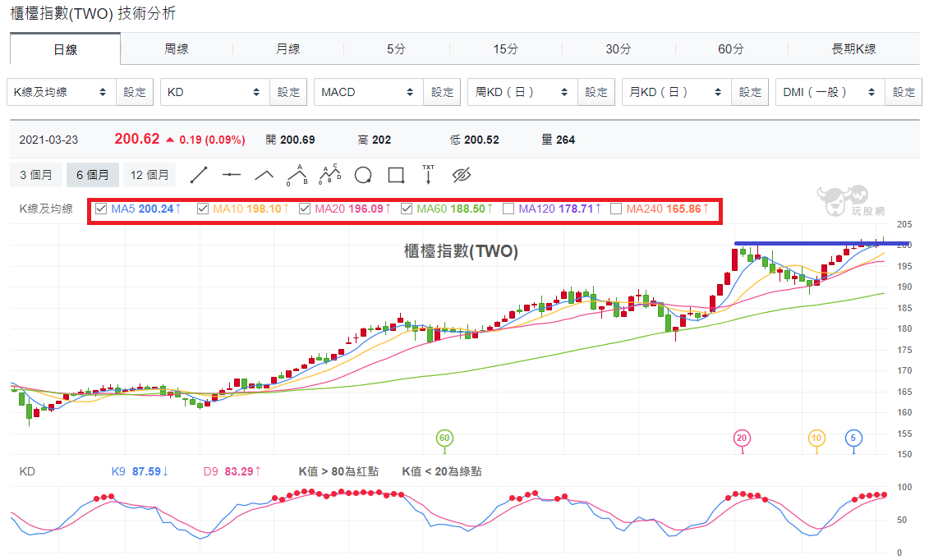The image size is (929, 560).
Task: Choose the angle line drawing tool
Action: click(264, 175)
